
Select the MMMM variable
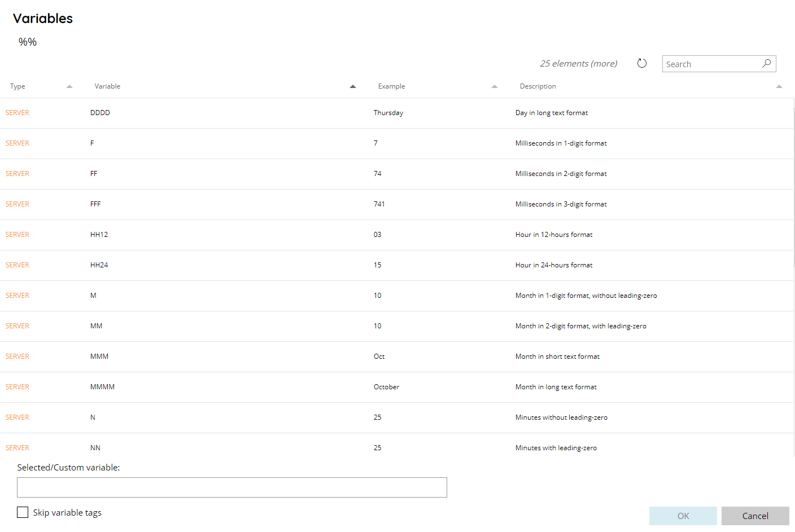pos(102,387)
